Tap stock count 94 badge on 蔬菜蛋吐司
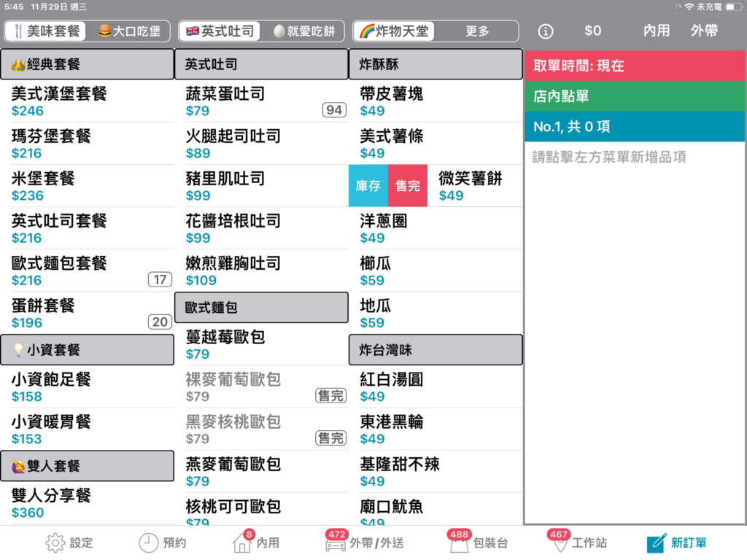This screenshot has width=747, height=560. coord(334,110)
